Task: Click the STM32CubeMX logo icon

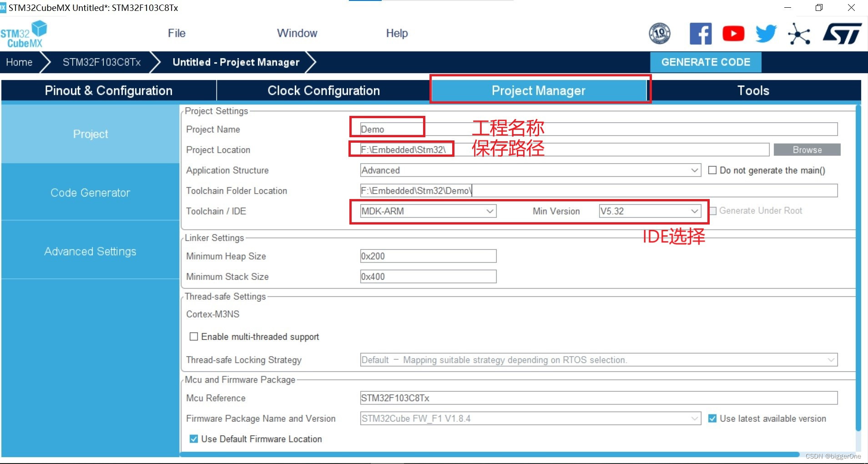Action: click(24, 34)
